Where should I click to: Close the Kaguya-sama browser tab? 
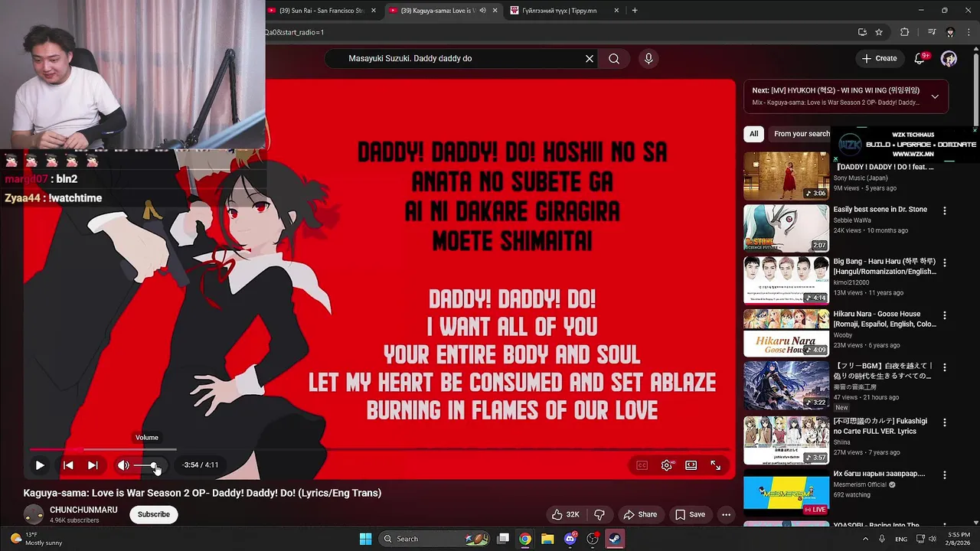[x=495, y=11]
